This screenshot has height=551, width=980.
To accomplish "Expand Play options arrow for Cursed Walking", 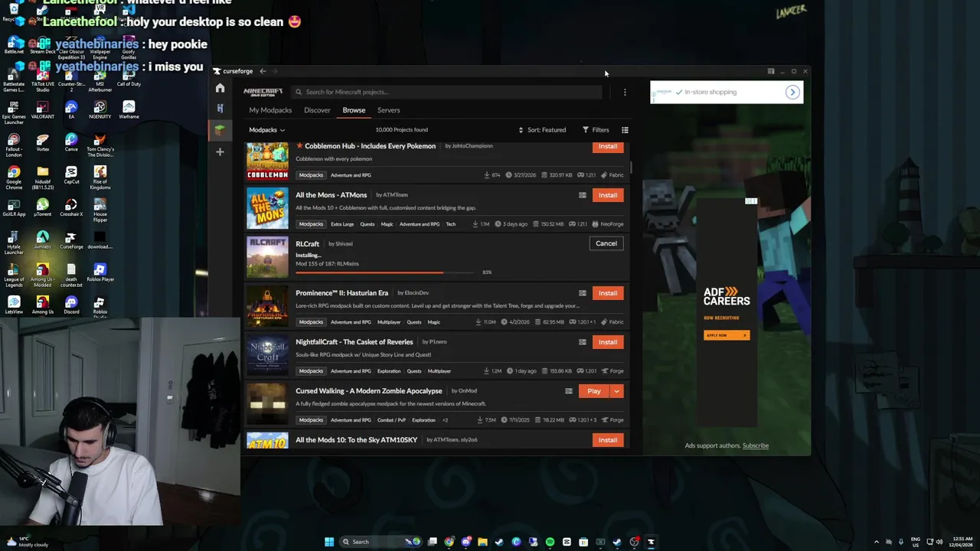I will point(616,391).
